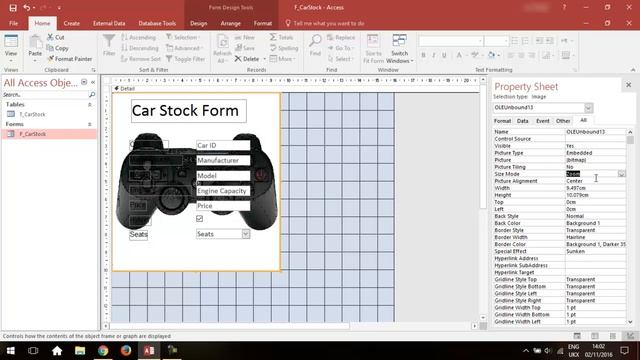The image size is (640, 360).
Task: Open File Explorer from taskbar
Action: pyautogui.click(x=80, y=351)
